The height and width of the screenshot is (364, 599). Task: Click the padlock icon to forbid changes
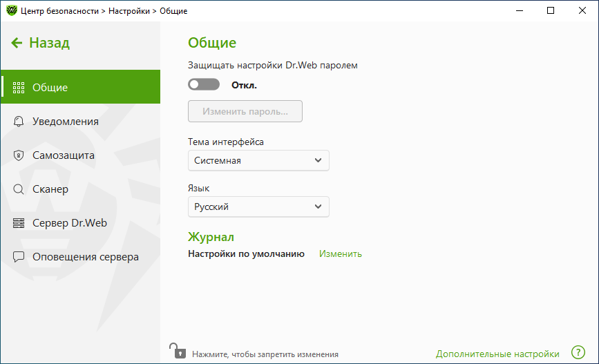coord(178,351)
